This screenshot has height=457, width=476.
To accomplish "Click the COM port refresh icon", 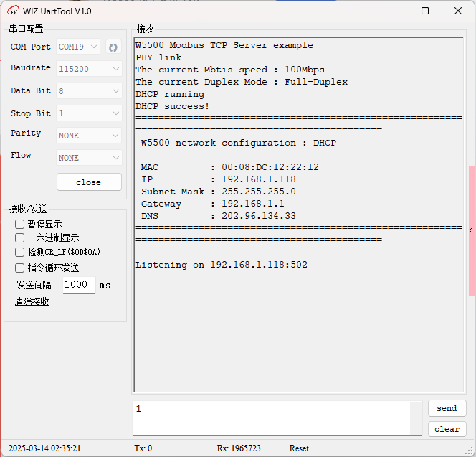I will (113, 47).
